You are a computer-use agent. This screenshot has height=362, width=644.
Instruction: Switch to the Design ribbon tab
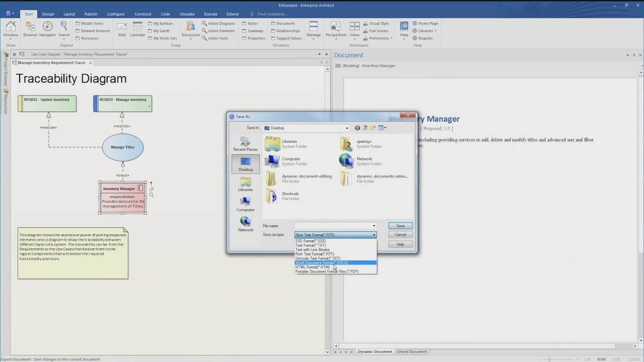tap(48, 14)
